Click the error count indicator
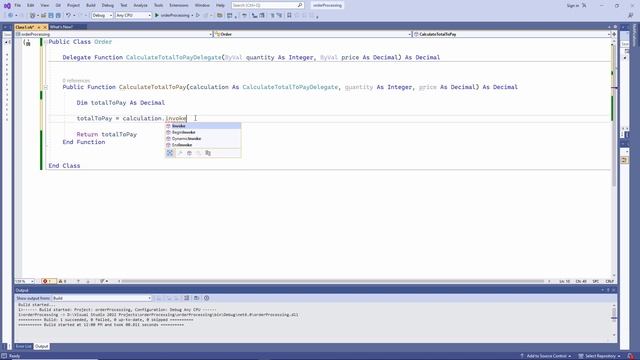 tap(48, 281)
